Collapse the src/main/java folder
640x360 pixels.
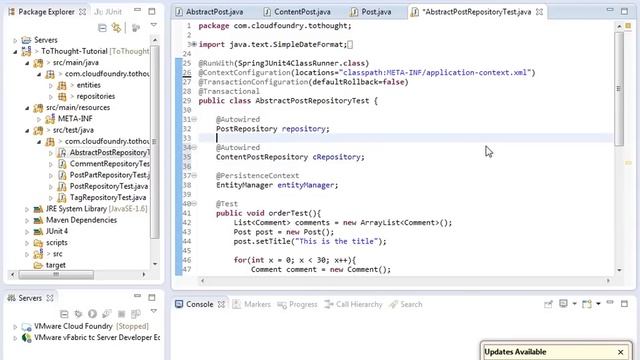(27, 63)
